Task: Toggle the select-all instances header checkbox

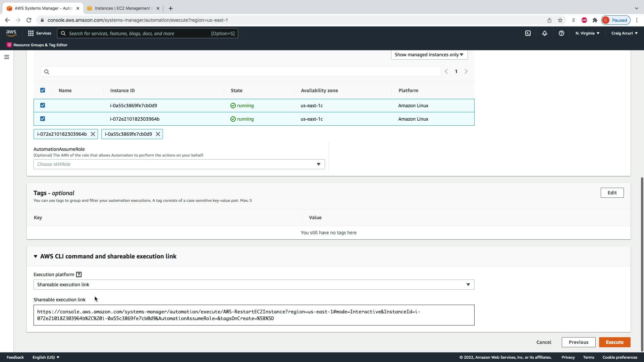Action: [43, 90]
